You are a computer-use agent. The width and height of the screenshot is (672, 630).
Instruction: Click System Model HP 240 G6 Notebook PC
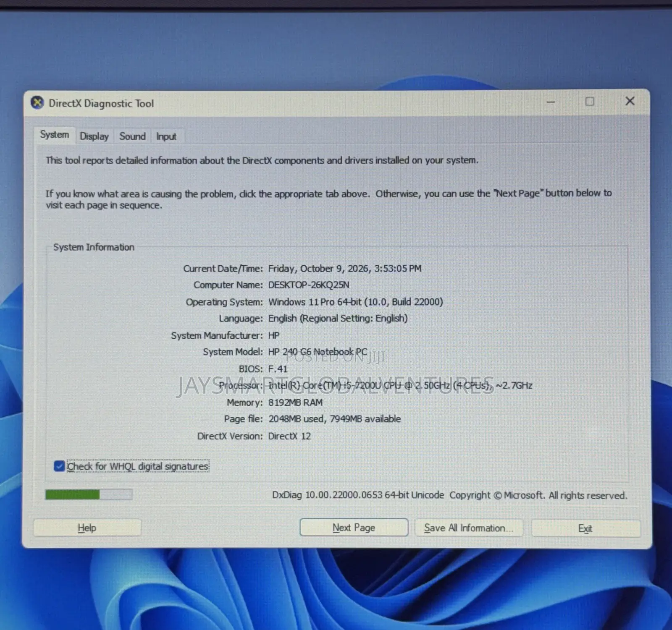click(318, 352)
